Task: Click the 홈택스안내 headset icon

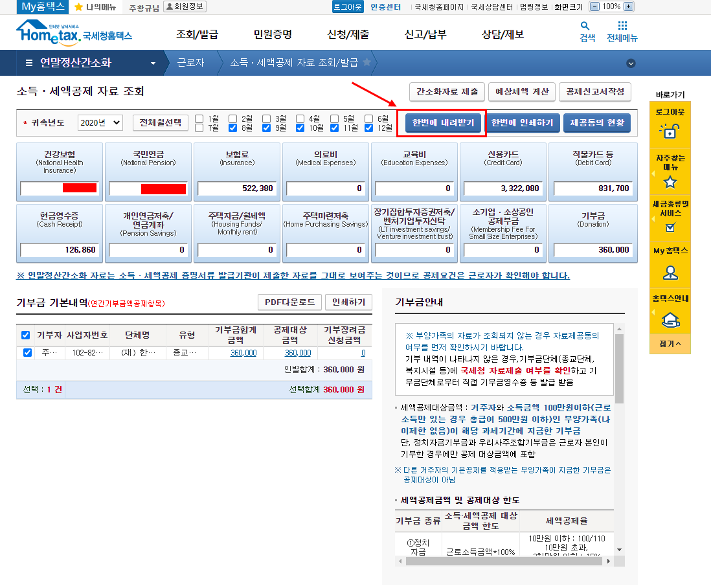Action: point(671,320)
